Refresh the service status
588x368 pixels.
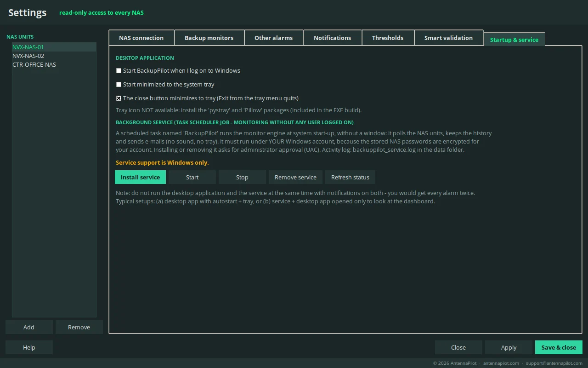(x=350, y=177)
